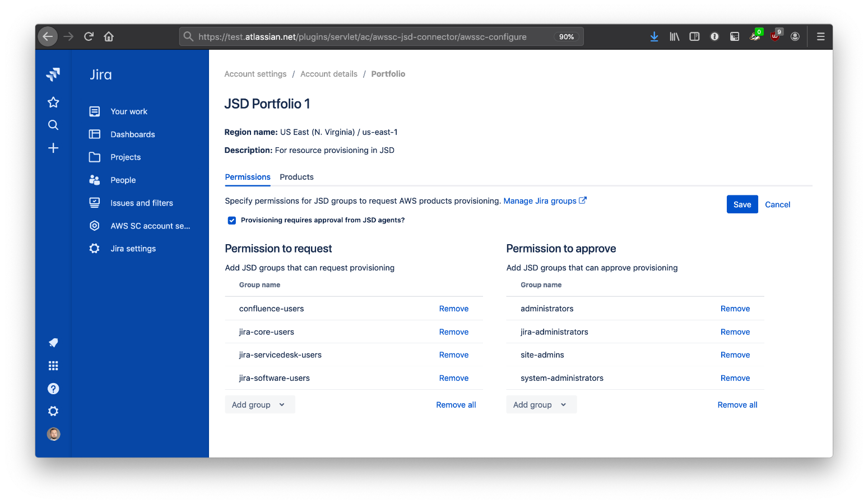Open the app switcher grid icon
The image size is (868, 504).
click(53, 366)
